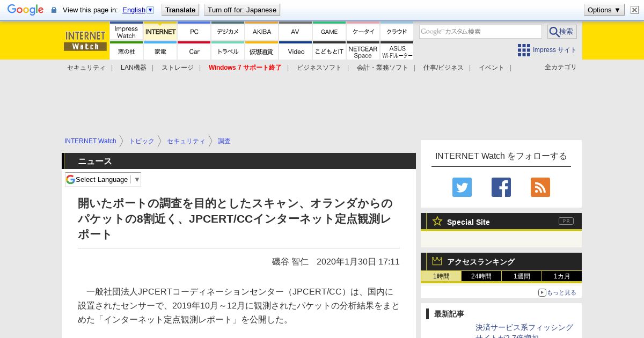Open the Video tab
This screenshot has width=644, height=338.
(x=295, y=51)
